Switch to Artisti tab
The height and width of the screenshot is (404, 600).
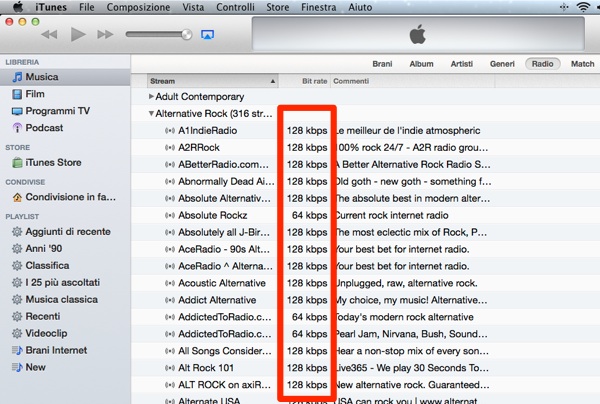(x=461, y=64)
